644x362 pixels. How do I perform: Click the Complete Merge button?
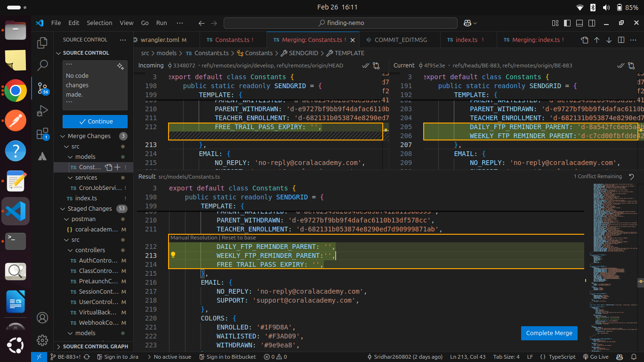[549, 333]
